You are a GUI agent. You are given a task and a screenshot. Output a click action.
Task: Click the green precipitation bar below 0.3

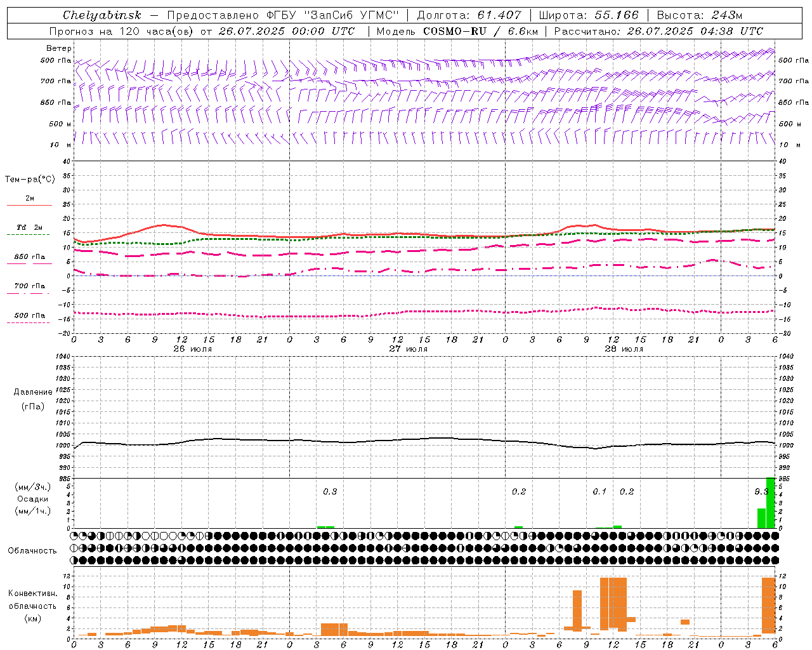coord(325,527)
